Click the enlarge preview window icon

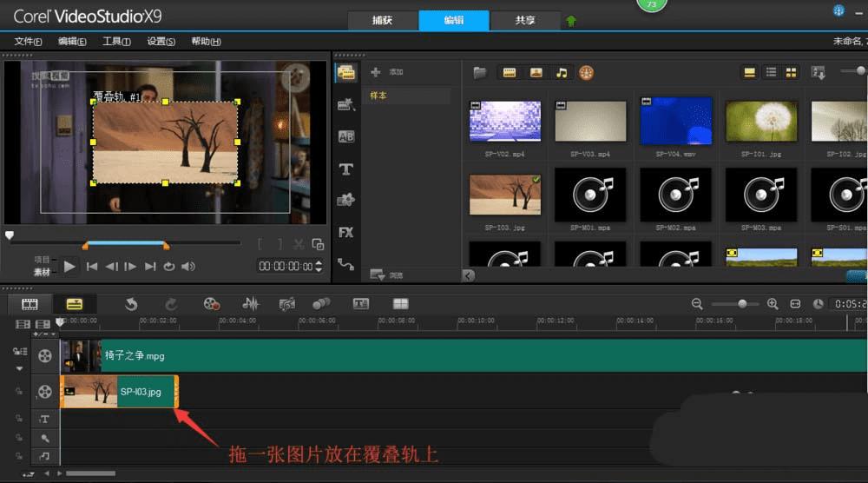(318, 244)
